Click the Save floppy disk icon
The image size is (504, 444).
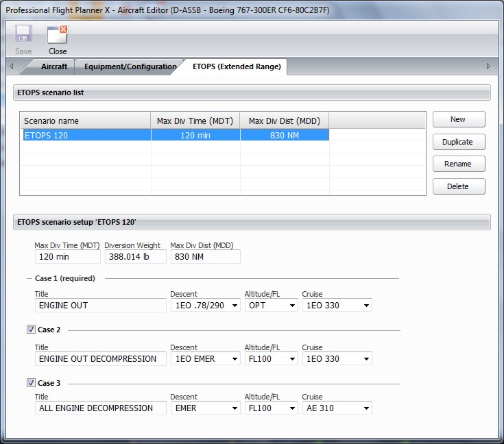coord(23,34)
